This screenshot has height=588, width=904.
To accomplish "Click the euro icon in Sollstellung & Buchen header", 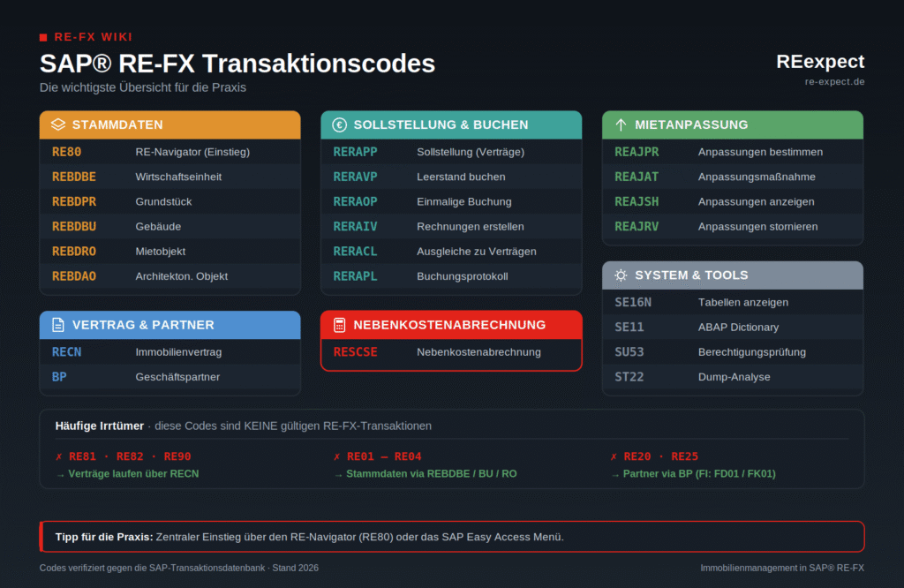I will point(340,124).
